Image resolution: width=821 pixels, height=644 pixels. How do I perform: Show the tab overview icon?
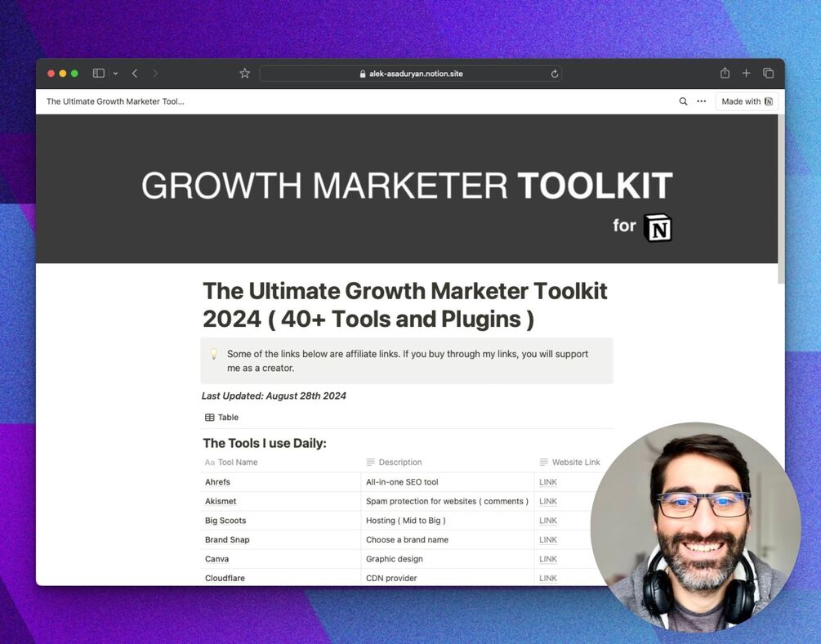(768, 74)
